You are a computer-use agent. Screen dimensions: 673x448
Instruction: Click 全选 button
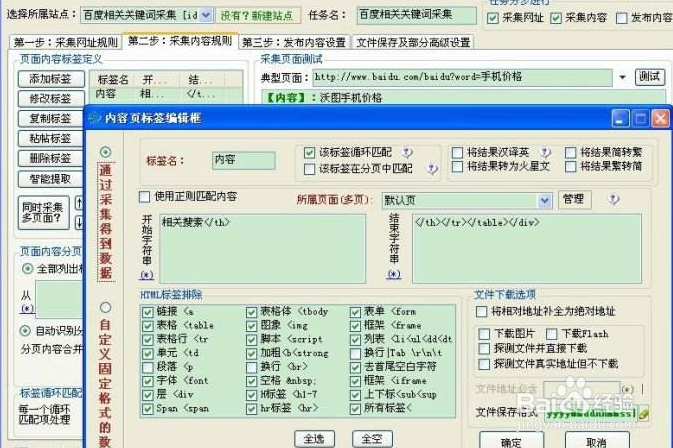coord(314,439)
